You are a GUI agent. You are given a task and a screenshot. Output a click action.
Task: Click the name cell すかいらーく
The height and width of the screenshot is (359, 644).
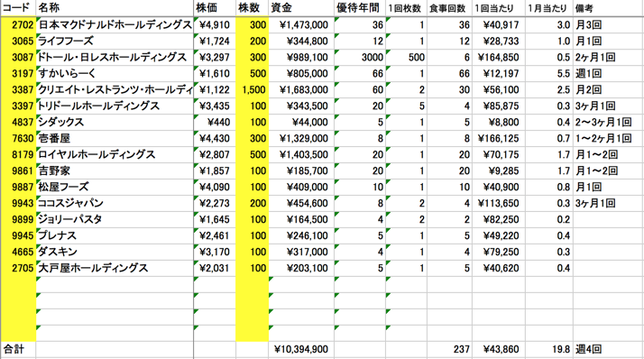pos(115,74)
